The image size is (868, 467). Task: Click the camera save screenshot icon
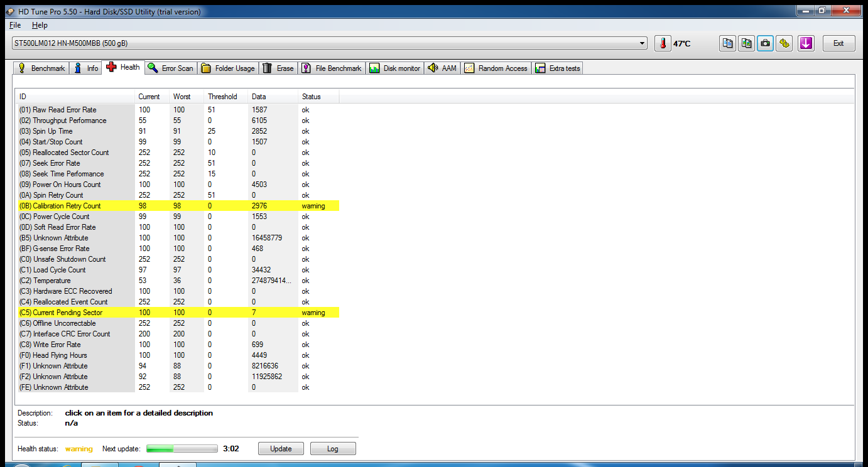765,43
